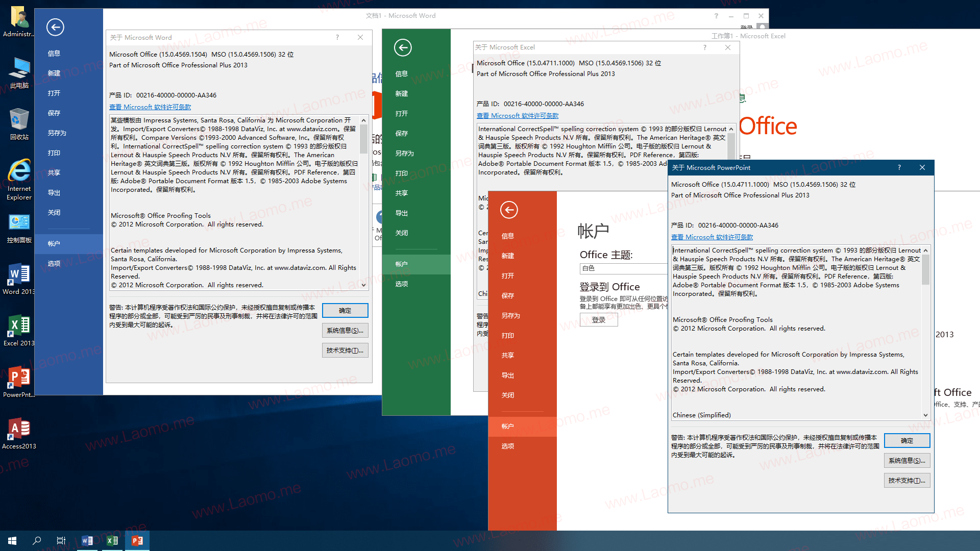This screenshot has height=551, width=980.
Task: Select 导出 in PowerPoint backstage menu
Action: coord(508,375)
